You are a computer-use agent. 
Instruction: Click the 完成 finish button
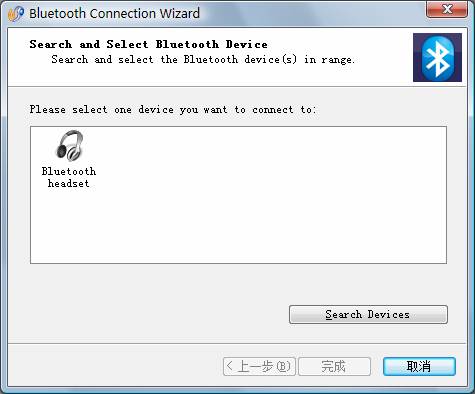(334, 366)
